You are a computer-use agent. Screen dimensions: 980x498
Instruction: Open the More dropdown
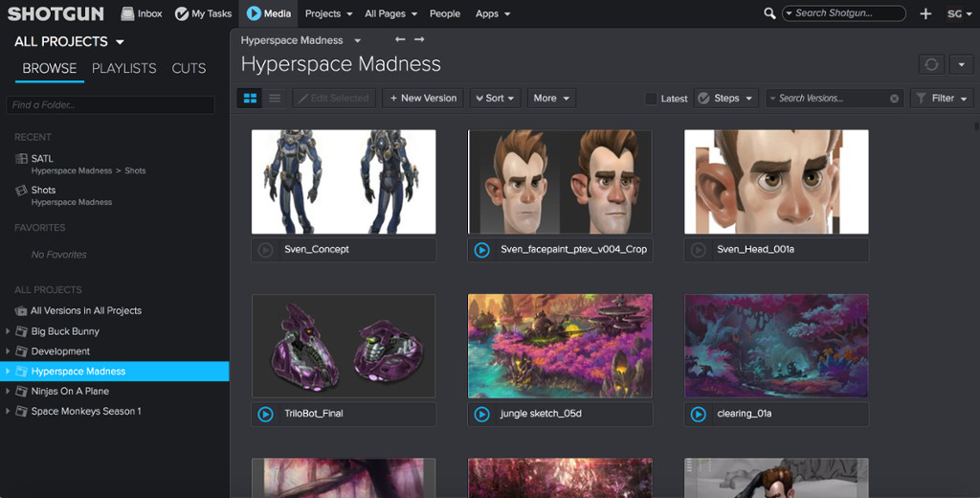[551, 99]
